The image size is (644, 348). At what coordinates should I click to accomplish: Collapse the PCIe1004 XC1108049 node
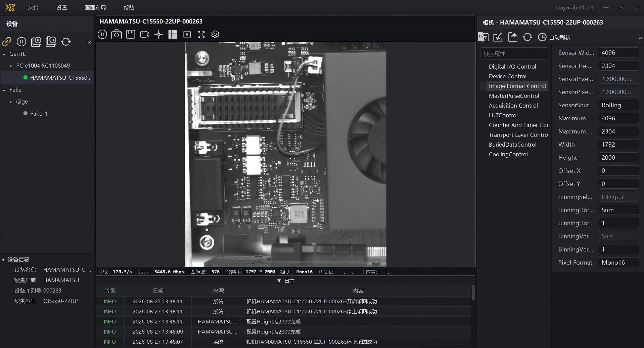[11, 66]
